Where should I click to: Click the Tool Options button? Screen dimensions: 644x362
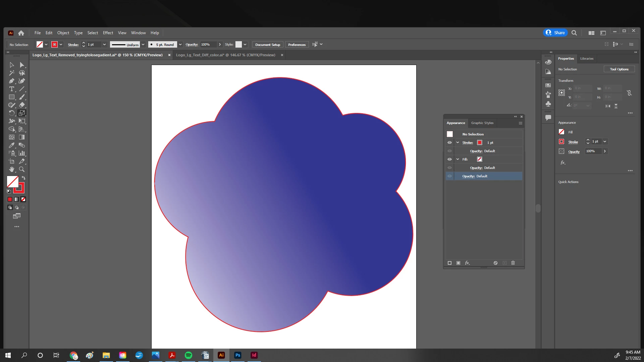click(619, 69)
